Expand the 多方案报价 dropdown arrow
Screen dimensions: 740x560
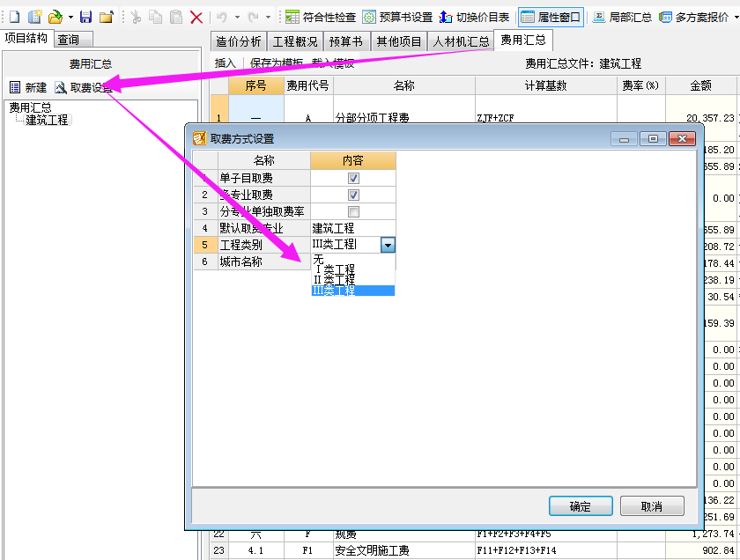tap(736, 18)
